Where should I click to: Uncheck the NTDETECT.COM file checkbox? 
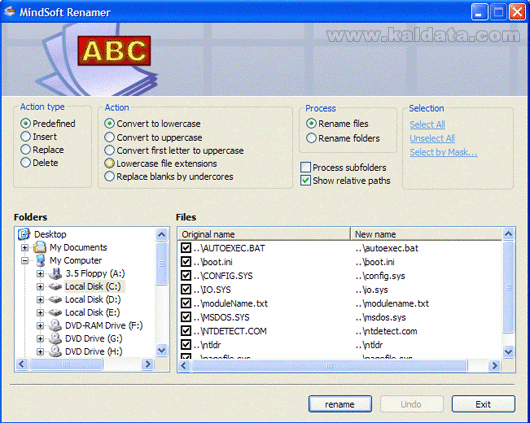coord(186,331)
